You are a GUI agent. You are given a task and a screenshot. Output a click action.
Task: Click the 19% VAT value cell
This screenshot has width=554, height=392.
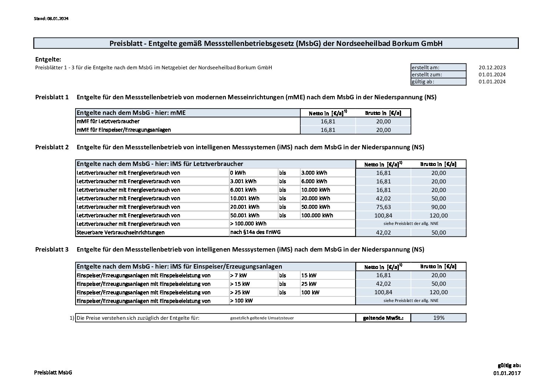[x=438, y=318]
